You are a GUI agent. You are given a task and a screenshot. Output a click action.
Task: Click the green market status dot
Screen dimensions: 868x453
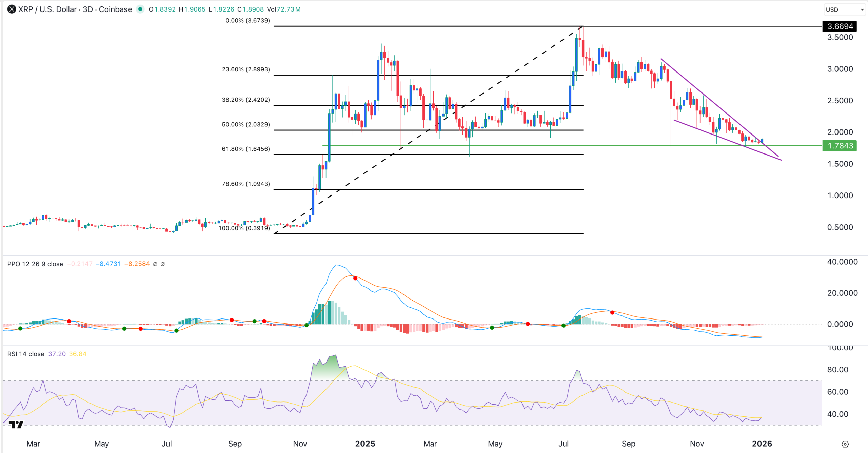pyautogui.click(x=140, y=9)
